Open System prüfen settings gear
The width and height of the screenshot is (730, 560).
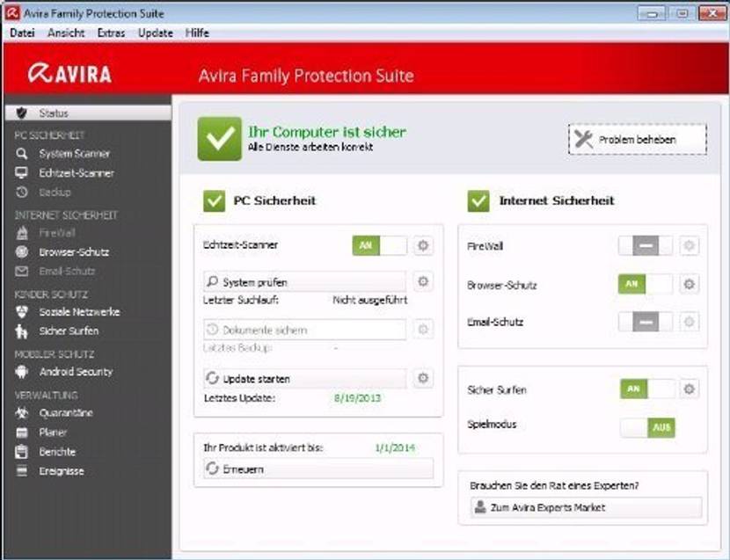(423, 281)
